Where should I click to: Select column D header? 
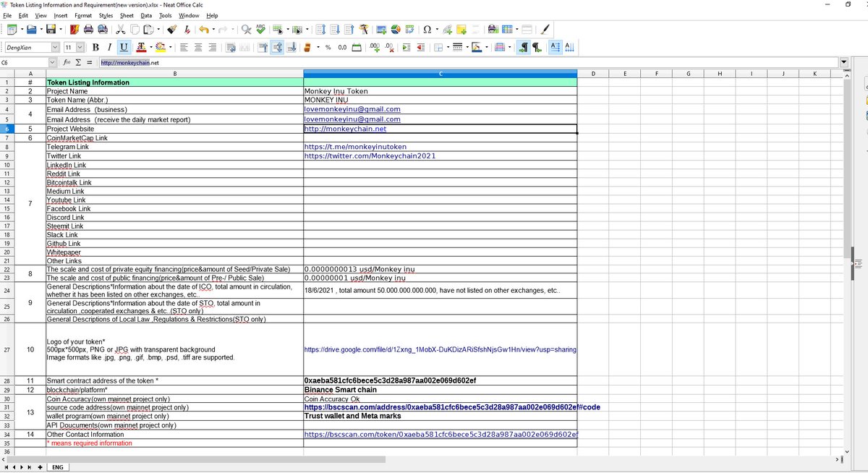(593, 74)
